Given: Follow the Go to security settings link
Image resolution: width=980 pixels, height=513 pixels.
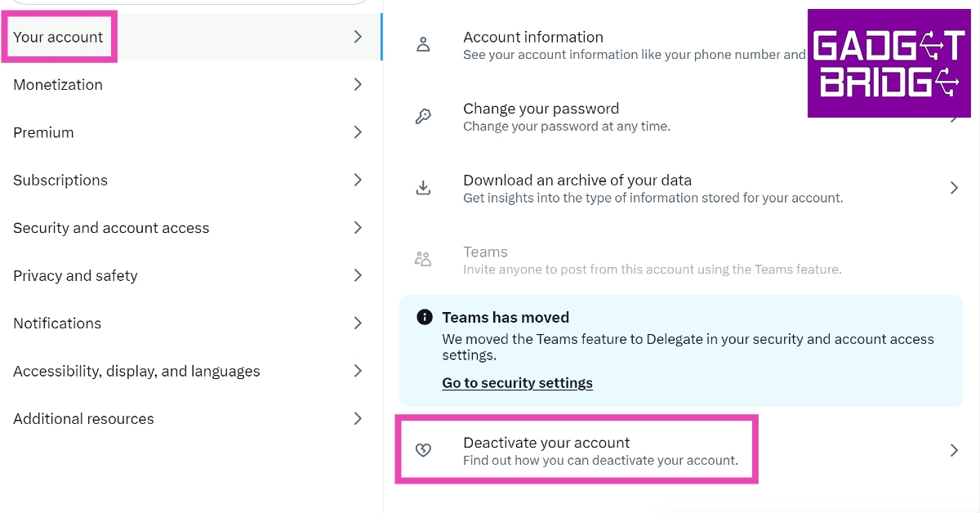Looking at the screenshot, I should pos(517,382).
